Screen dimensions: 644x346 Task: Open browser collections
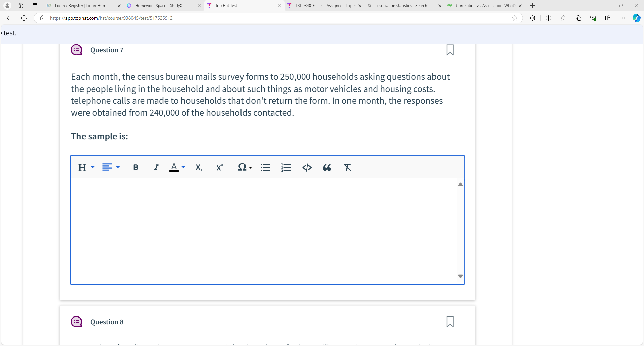[578, 18]
